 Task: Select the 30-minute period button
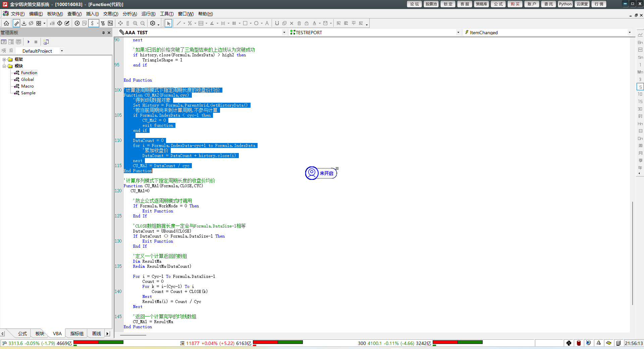pyautogui.click(x=640, y=109)
